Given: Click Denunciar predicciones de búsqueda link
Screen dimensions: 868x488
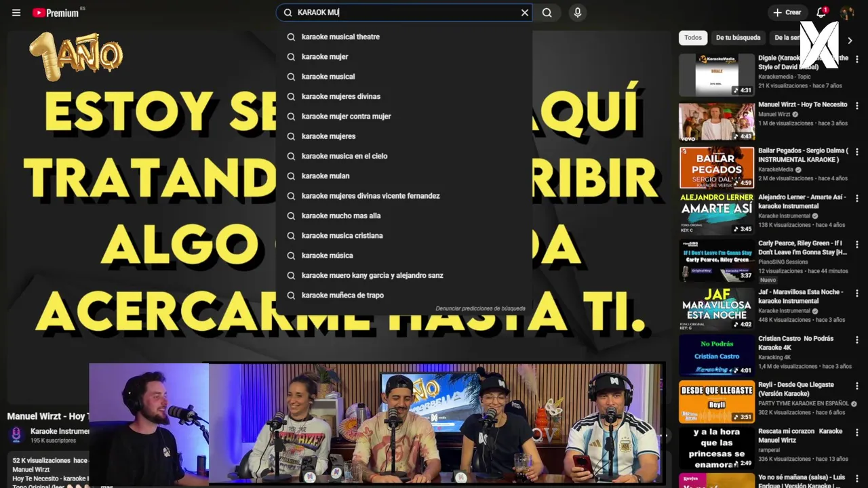Looking at the screenshot, I should click(x=480, y=308).
